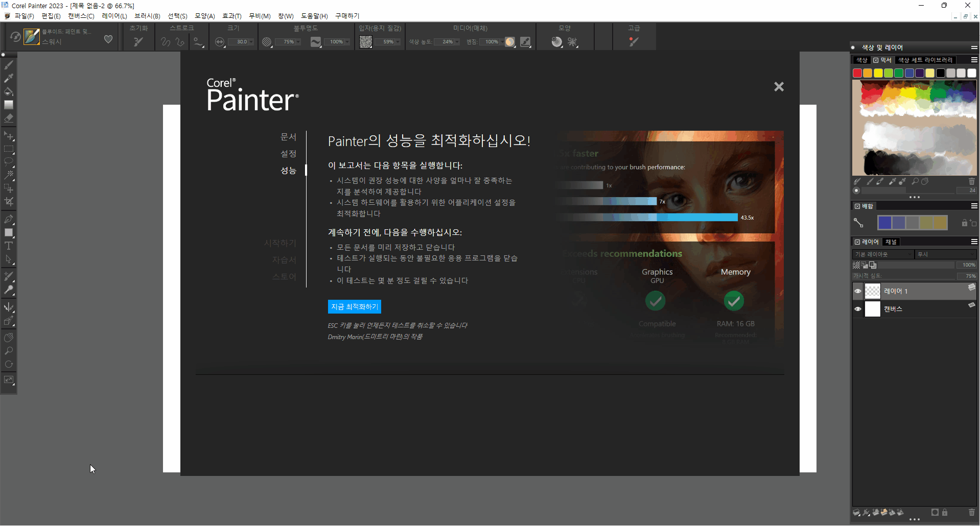Viewport: 980px width, 526px height.
Task: Select the Grabber hand tool
Action: coord(9,338)
